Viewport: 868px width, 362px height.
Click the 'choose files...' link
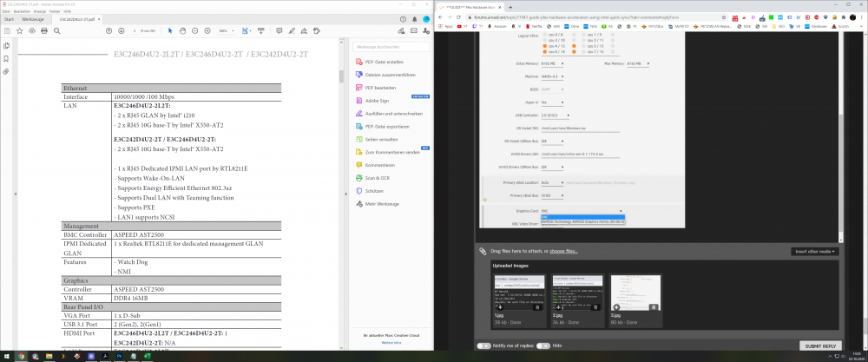pyautogui.click(x=563, y=251)
